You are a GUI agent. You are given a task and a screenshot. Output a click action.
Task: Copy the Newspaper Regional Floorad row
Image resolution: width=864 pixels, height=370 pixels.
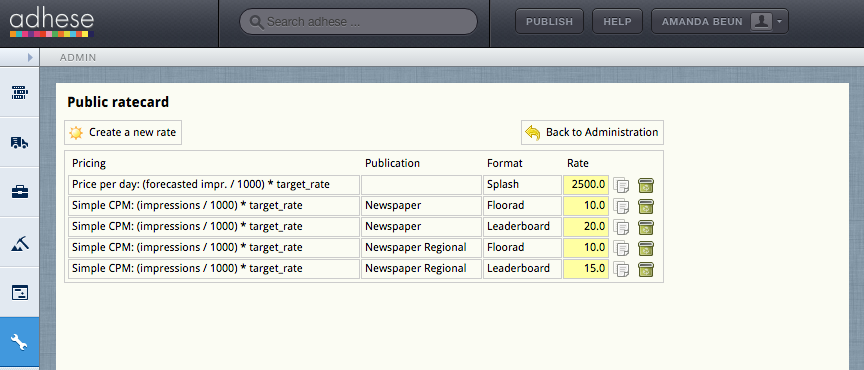click(x=622, y=248)
